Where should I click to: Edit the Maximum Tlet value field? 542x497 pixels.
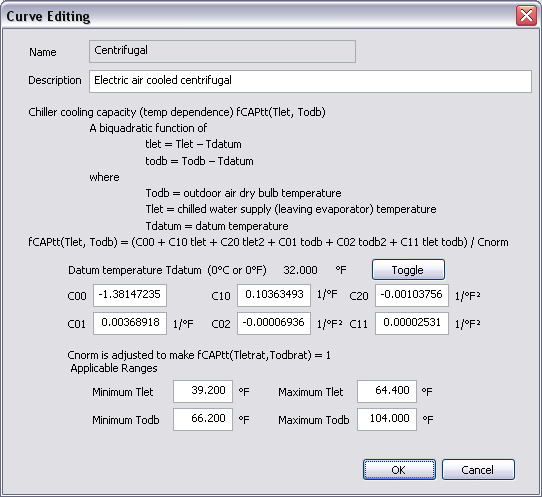tap(387, 391)
